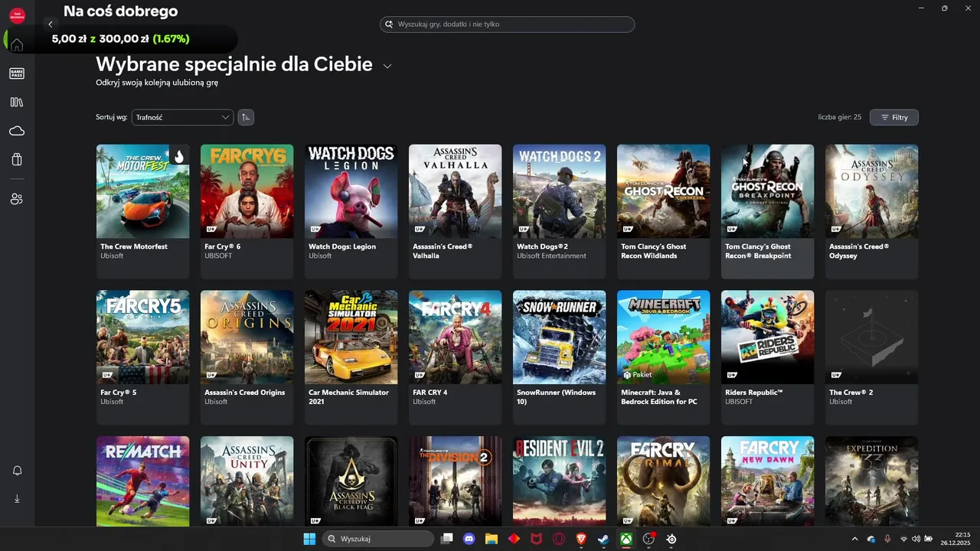Open Steam from the taskbar
980x551 pixels.
(604, 539)
